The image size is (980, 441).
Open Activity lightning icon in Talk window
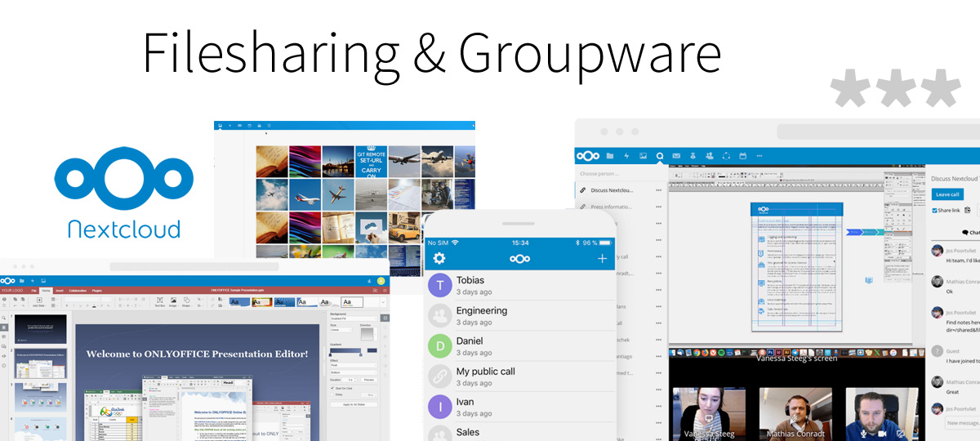[x=626, y=155]
